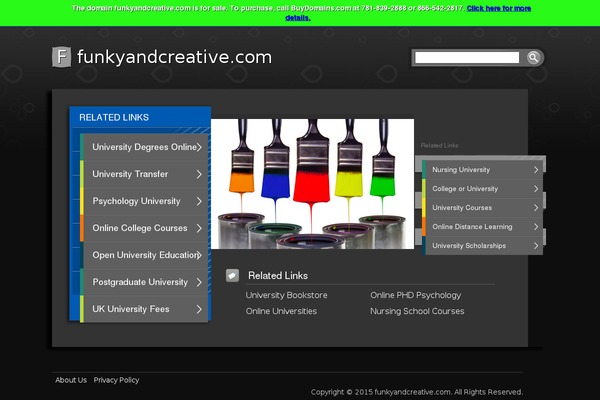600x400 pixels.
Task: Click the copyright 2015 footer text
Action: pos(417,392)
